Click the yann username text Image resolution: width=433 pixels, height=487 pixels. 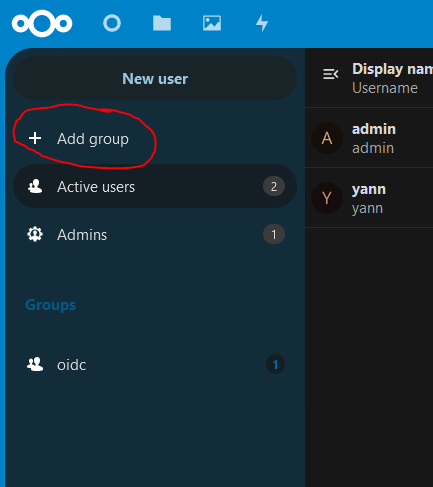click(x=367, y=209)
